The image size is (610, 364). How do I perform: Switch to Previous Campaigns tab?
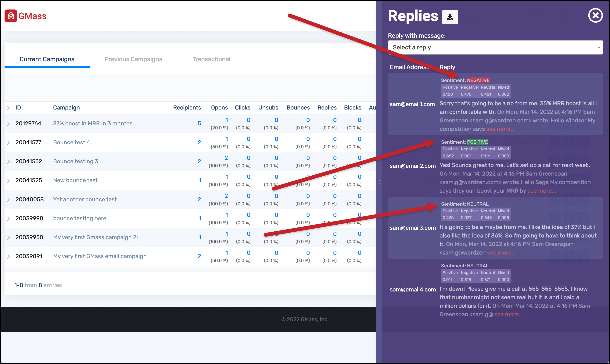coord(133,59)
